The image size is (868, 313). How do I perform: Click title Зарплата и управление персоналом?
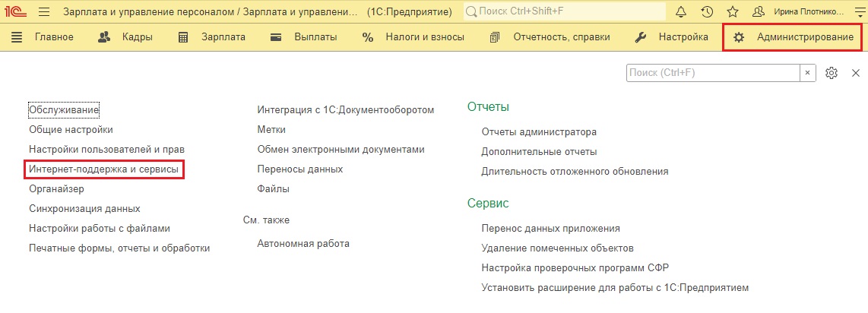pyautogui.click(x=210, y=11)
